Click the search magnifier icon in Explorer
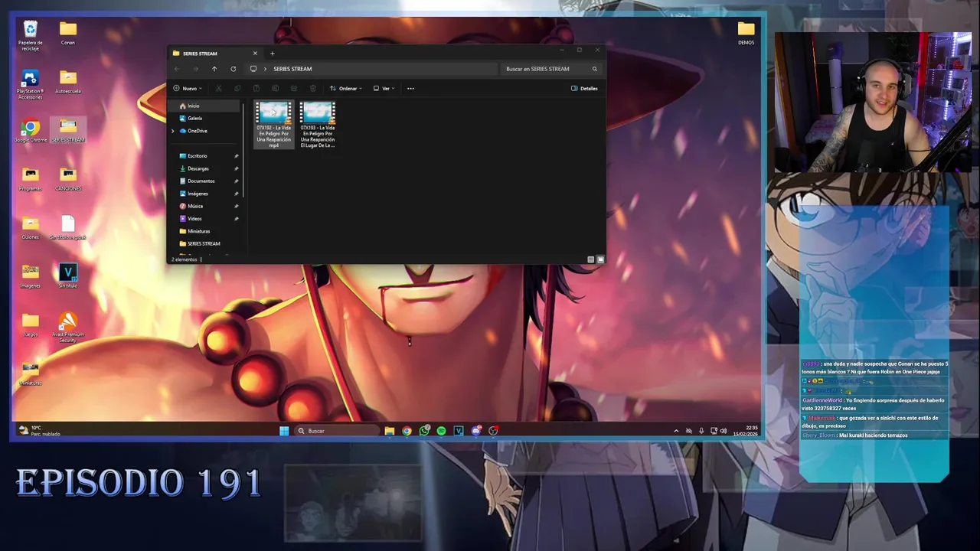Screen dimensions: 980x551 click(594, 69)
